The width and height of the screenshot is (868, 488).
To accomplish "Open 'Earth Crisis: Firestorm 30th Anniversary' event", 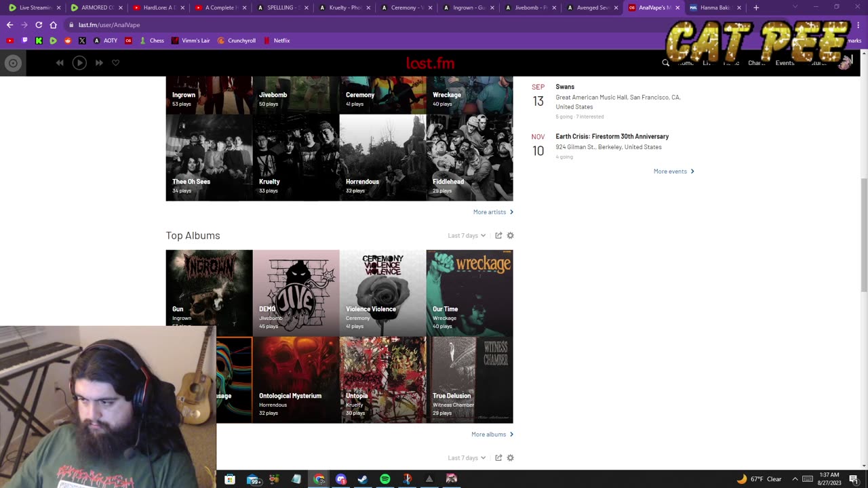I will (x=612, y=136).
